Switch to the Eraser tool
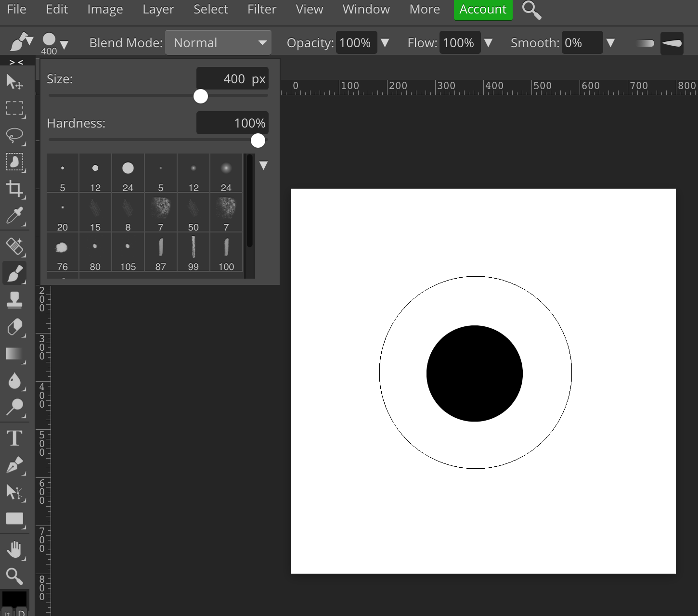The height and width of the screenshot is (616, 698). tap(14, 327)
